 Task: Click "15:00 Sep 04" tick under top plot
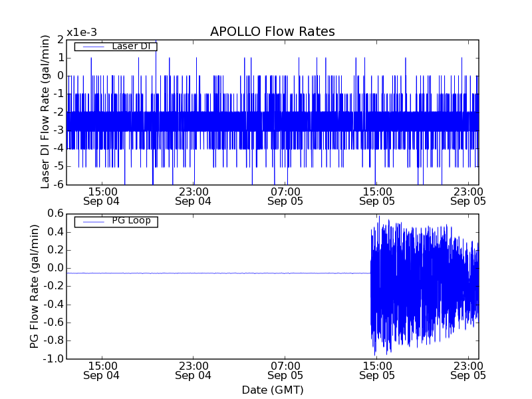[x=101, y=196]
